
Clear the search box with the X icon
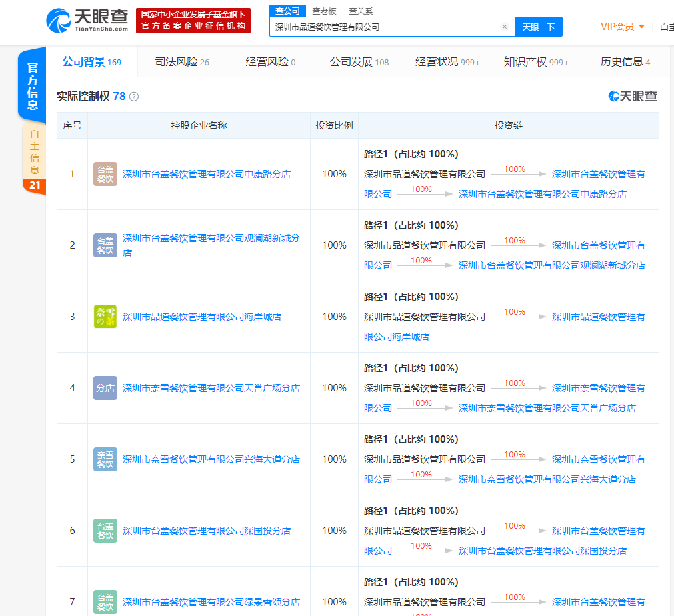pyautogui.click(x=505, y=27)
